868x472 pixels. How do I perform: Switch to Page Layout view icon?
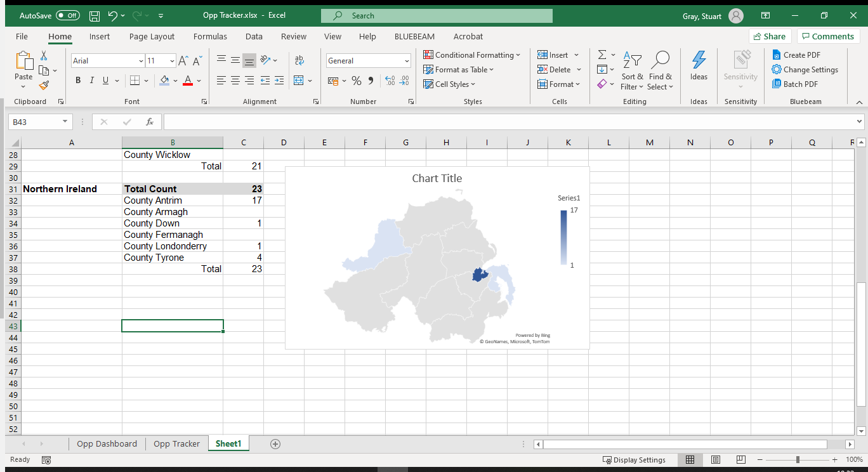[716, 460]
